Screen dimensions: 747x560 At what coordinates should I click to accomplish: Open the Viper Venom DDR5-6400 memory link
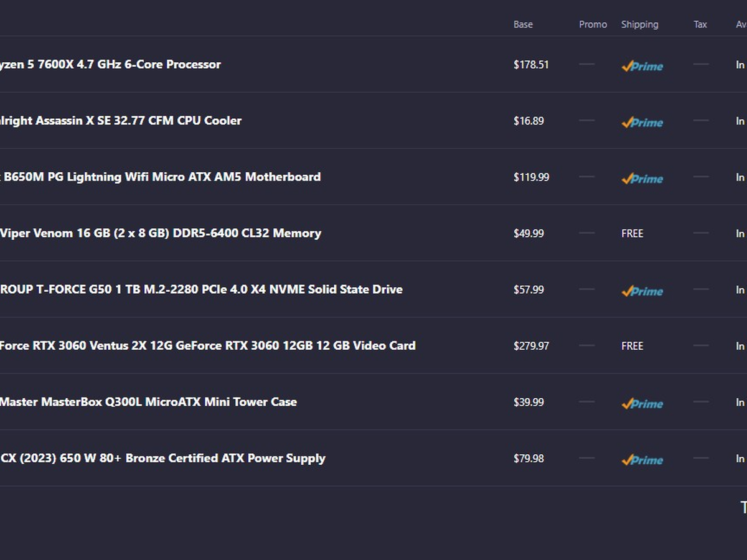161,233
